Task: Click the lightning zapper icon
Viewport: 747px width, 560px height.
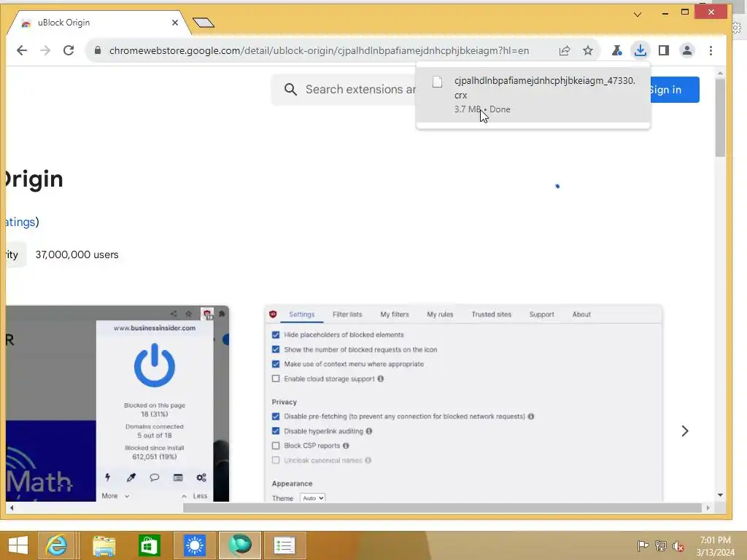Action: point(108,477)
